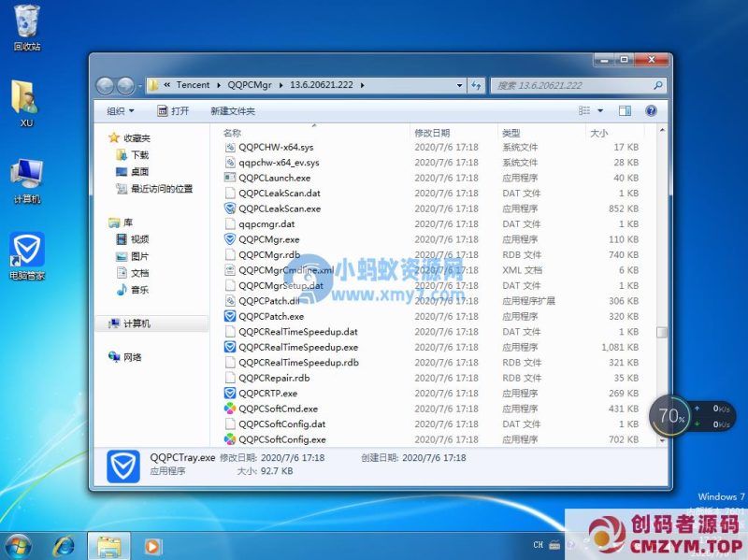Toggle the preview pane on

coord(625,110)
